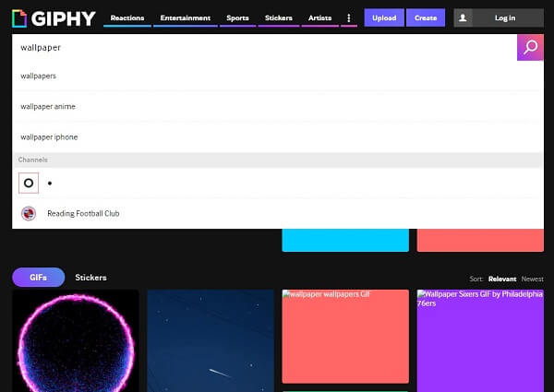Open the shooting star night sky GIF
This screenshot has width=554, height=392.
coord(211,341)
